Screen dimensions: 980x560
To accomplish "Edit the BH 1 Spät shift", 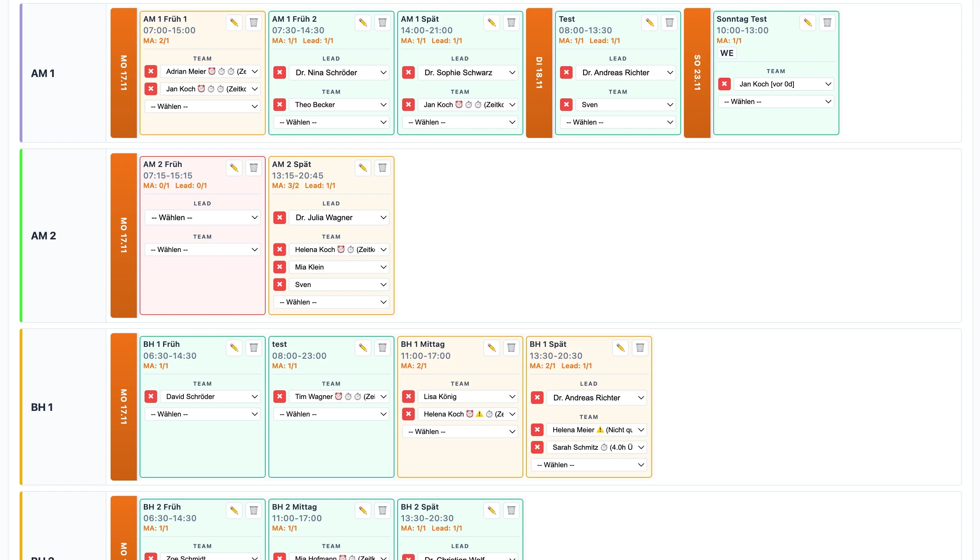I will point(621,348).
